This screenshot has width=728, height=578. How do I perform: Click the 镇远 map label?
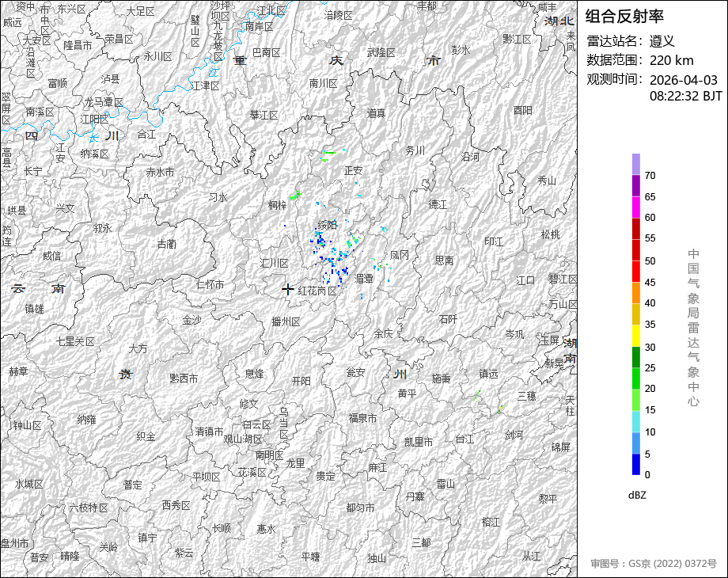pos(488,374)
